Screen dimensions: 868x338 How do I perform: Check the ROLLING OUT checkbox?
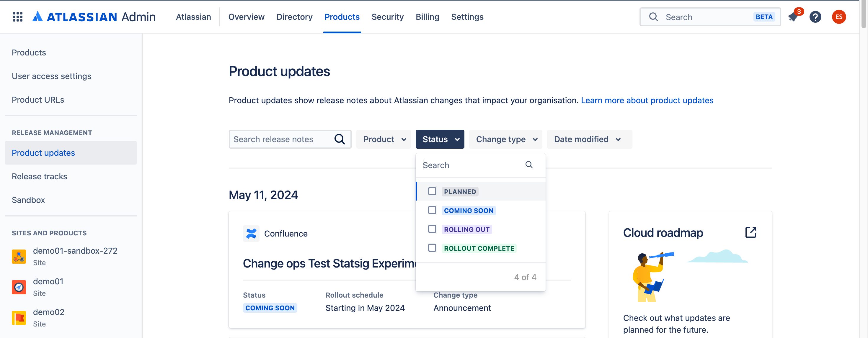432,229
